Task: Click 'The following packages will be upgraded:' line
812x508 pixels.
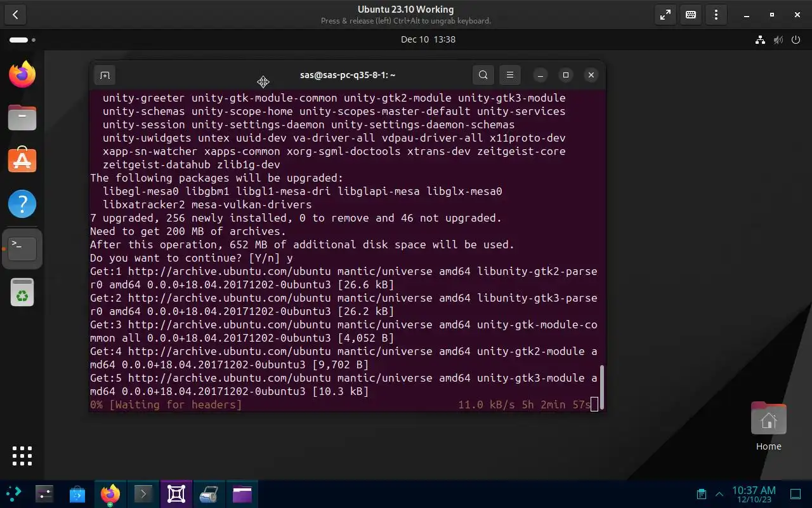Action: 217,178
